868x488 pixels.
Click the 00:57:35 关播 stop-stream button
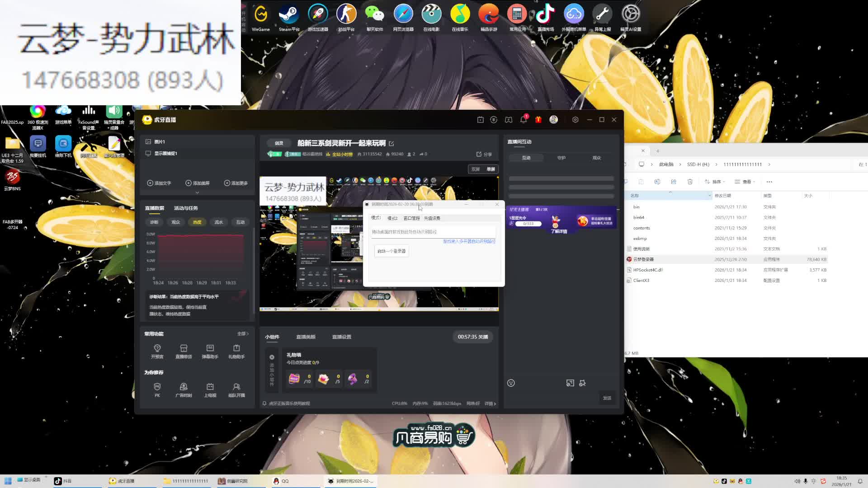[472, 337]
